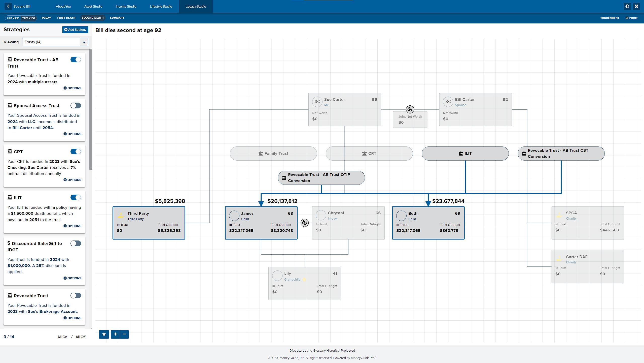The image size is (644, 363).
Task: Click the back arrow beside Sue and Bill
Action: 8,6
